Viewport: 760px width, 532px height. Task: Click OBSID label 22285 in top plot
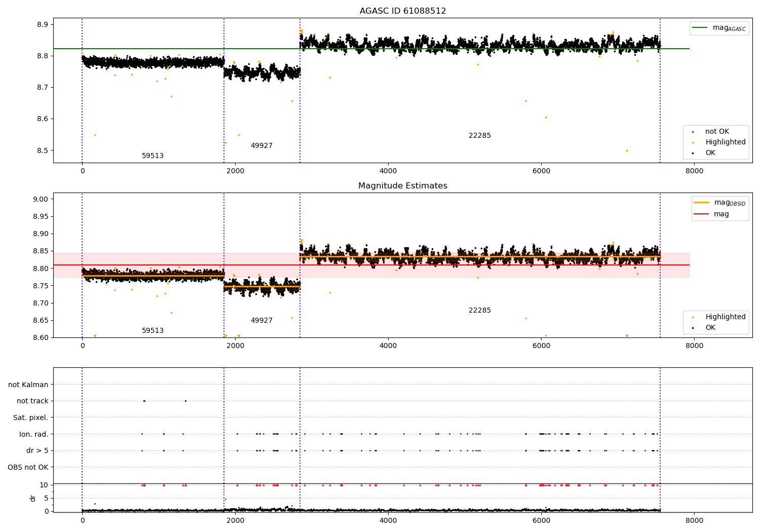pos(479,136)
